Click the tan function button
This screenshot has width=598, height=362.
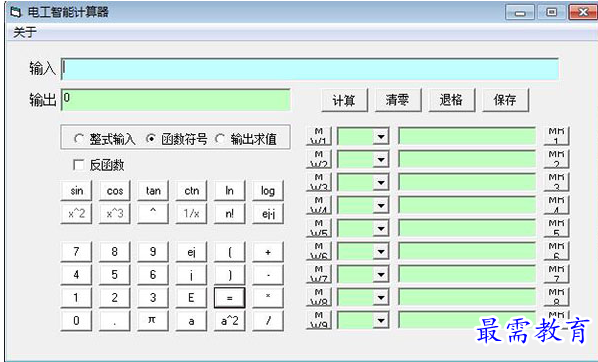(153, 191)
